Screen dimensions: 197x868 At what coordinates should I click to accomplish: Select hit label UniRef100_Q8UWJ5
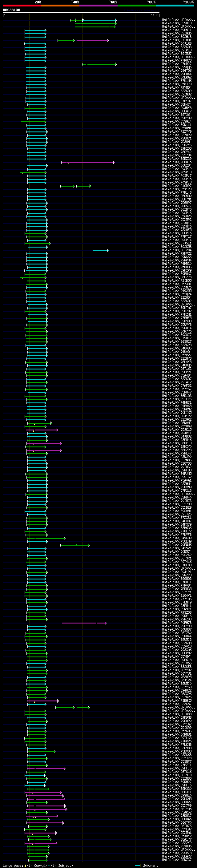(177, 162)
